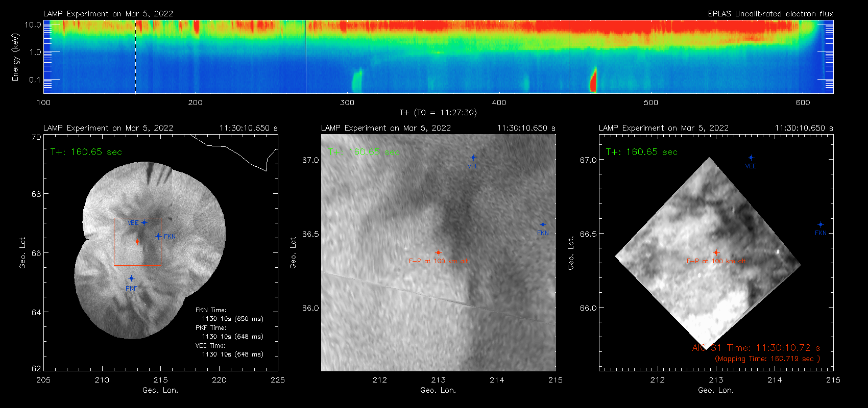Click the VEE station marker in the middle panel
The width and height of the screenshot is (868, 408).
click(473, 158)
